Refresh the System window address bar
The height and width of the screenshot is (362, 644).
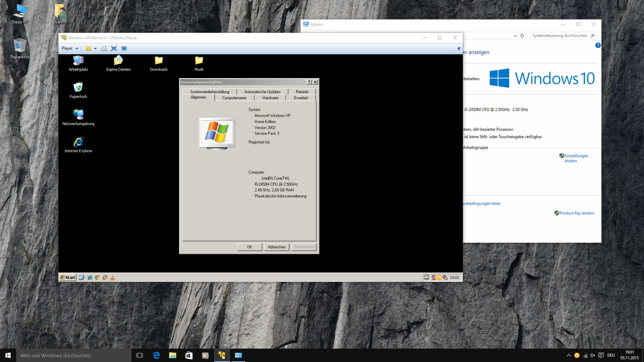click(x=522, y=36)
